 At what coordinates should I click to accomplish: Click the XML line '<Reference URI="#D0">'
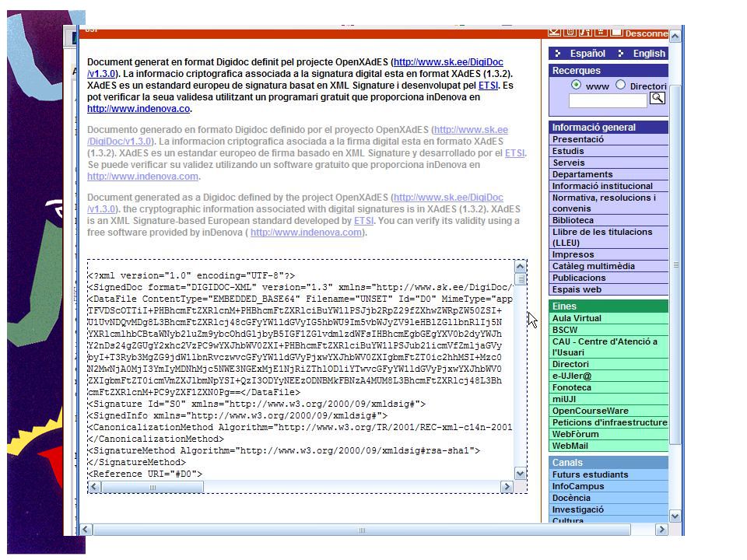click(x=146, y=474)
